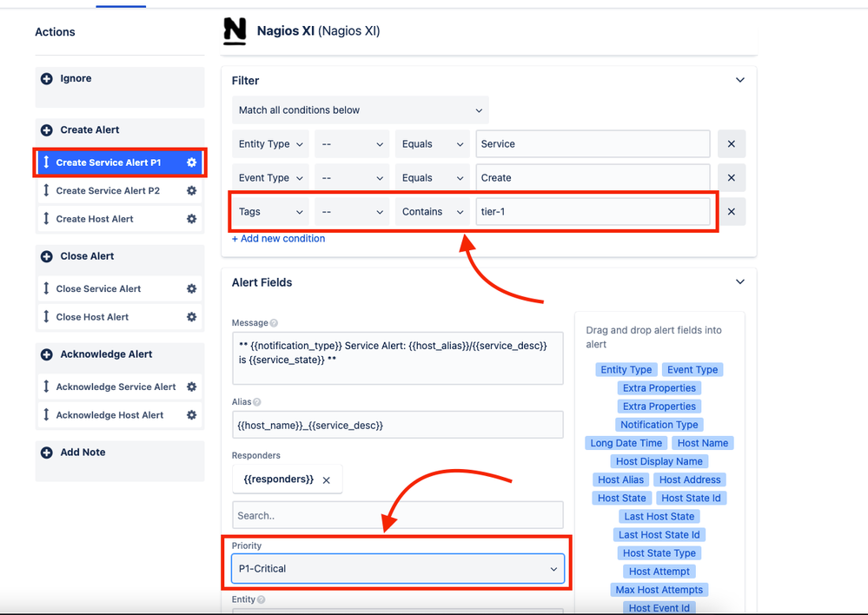
Task: Open gear settings for Create Service Alert P2
Action: (x=191, y=190)
